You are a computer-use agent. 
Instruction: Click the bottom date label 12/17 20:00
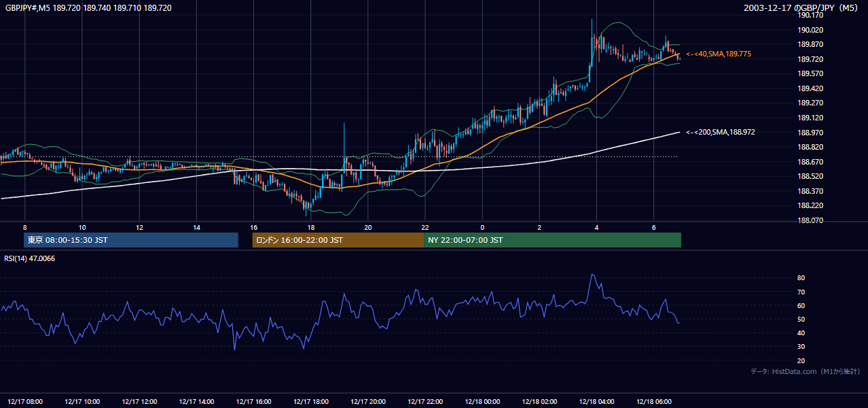(x=368, y=402)
